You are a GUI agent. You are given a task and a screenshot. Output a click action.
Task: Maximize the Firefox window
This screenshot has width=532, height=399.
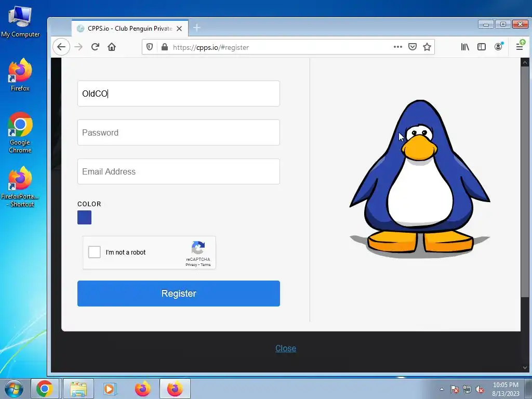[503, 24]
